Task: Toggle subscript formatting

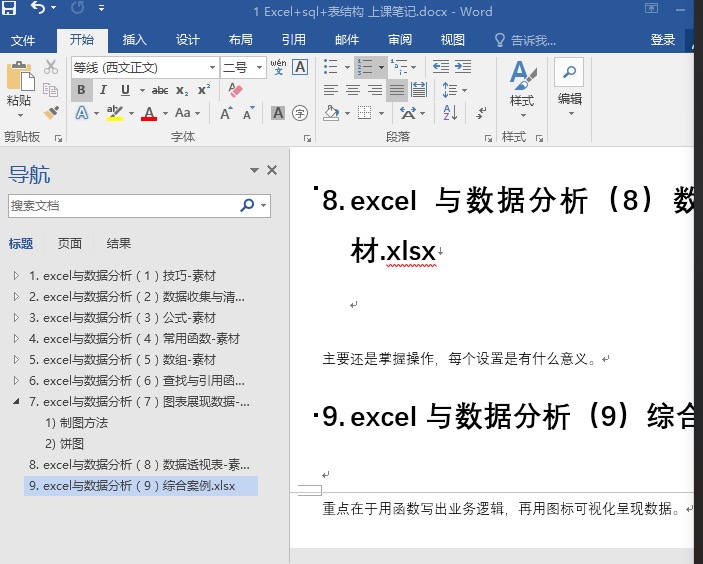Action: click(x=182, y=91)
